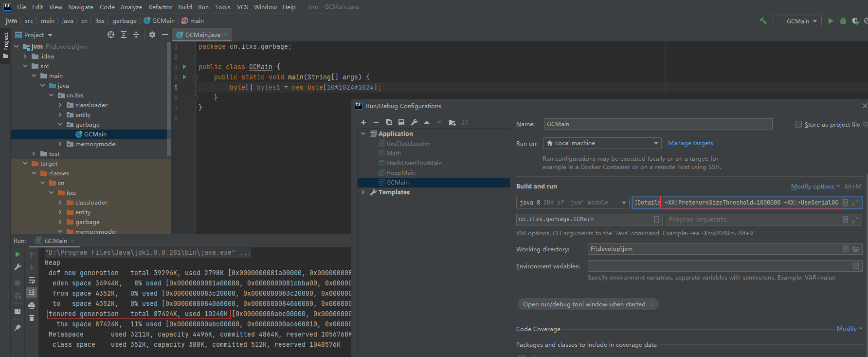Click the main class field cn.itxs.garbage.GCMain
Screen dimensions: 868x357
(589, 219)
